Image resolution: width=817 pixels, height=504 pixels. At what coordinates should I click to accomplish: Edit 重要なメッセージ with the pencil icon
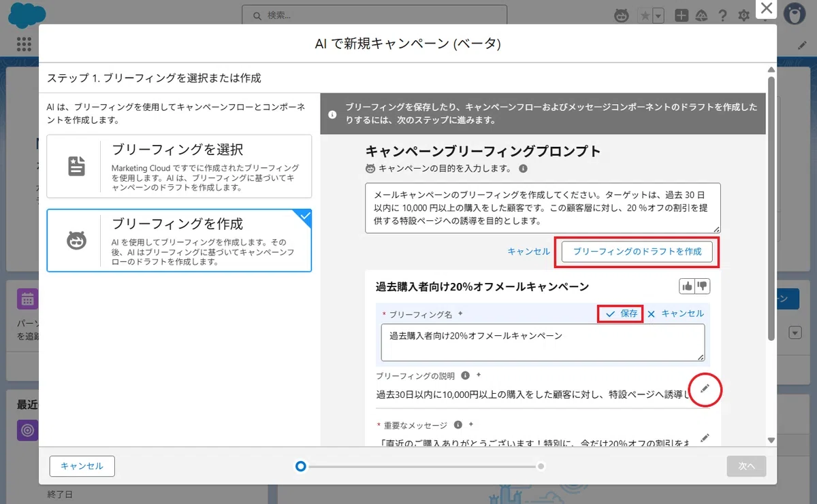coord(705,437)
